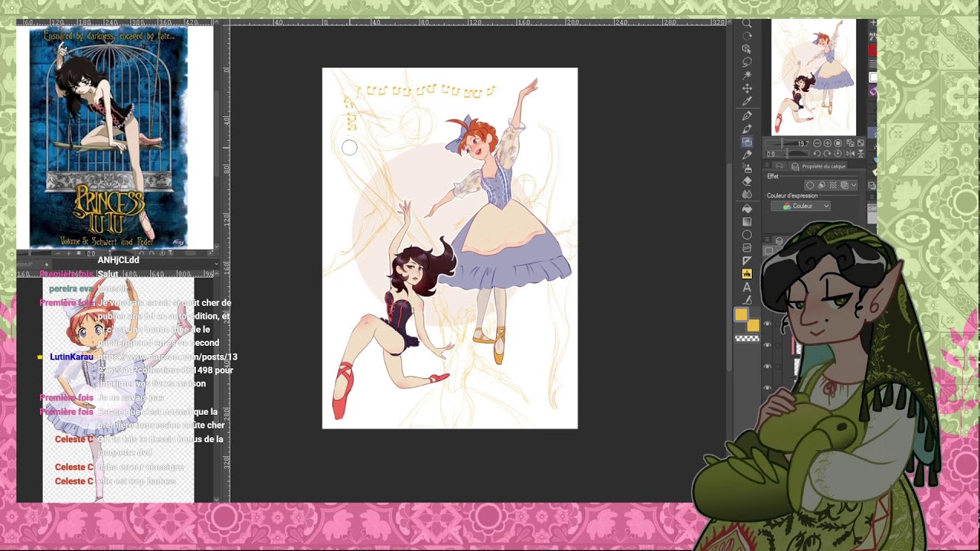Screen dimensions: 980x551
Task: Select the Operation object tool
Action: pyautogui.click(x=747, y=49)
